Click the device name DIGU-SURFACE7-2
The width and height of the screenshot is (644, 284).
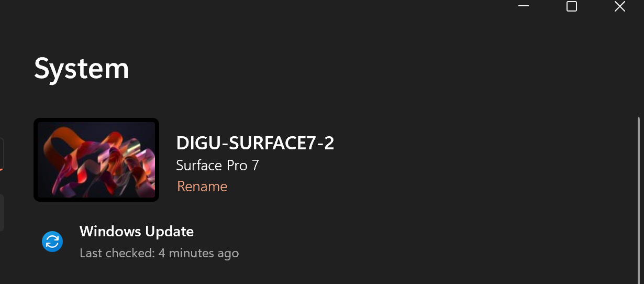click(x=255, y=143)
